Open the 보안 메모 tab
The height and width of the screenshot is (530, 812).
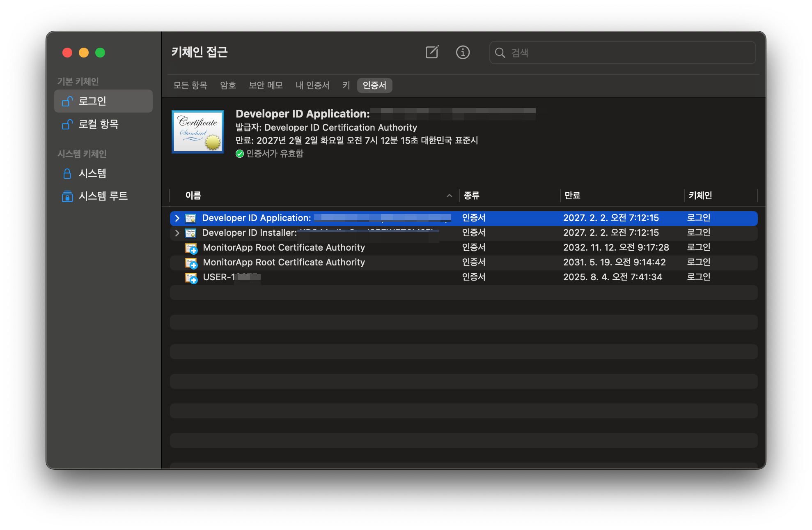(266, 85)
